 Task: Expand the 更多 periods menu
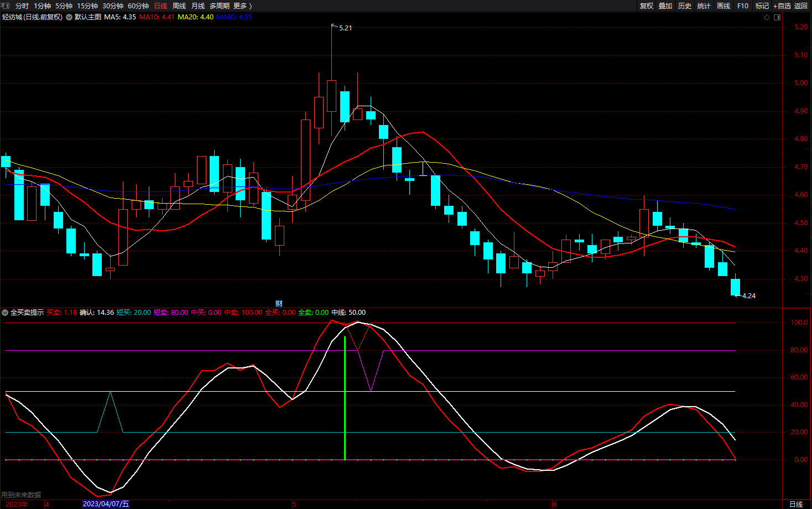(x=242, y=6)
